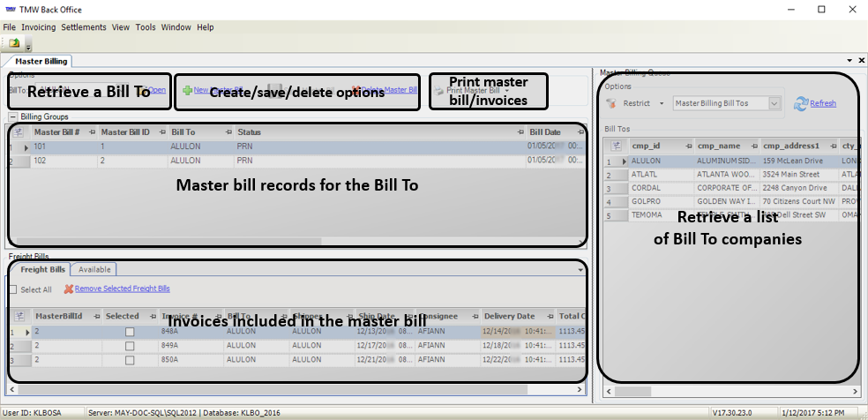This screenshot has width=868, height=420.
Task: Click the Freight Bills horizontal scrollbar
Action: coord(272,390)
